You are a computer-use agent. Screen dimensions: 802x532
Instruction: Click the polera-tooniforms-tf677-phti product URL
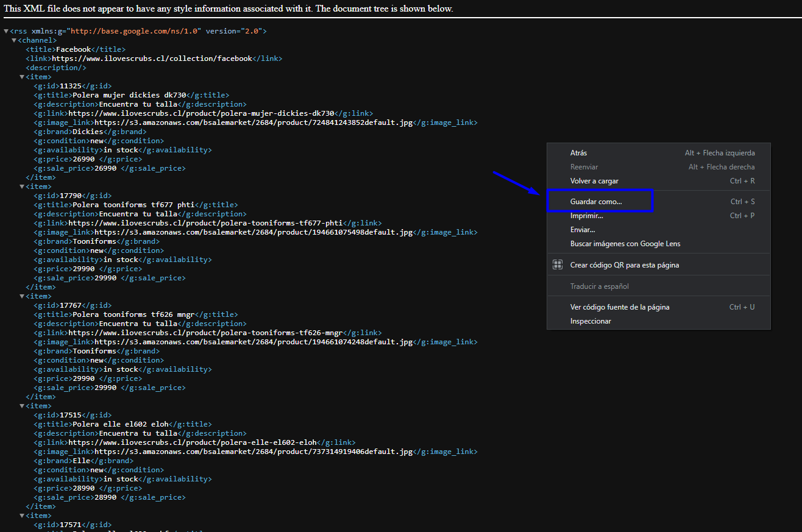pos(206,223)
